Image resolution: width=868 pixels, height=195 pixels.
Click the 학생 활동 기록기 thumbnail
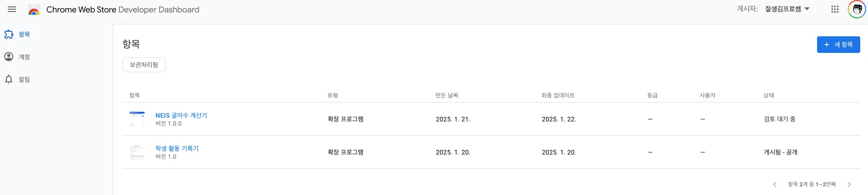137,152
